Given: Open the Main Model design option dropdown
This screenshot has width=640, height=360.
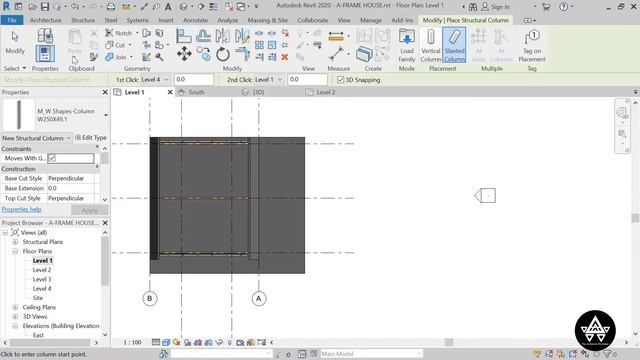Looking at the screenshot, I should pos(371,354).
